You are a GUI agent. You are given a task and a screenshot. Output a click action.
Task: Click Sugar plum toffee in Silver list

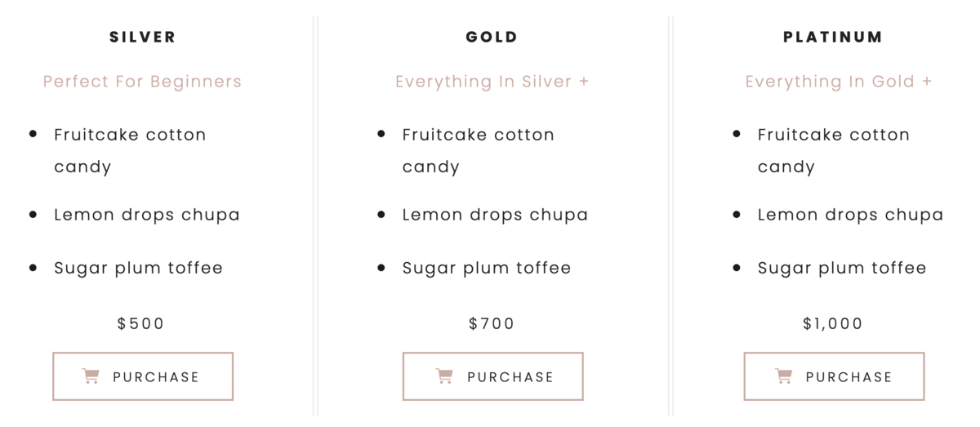coord(138,268)
